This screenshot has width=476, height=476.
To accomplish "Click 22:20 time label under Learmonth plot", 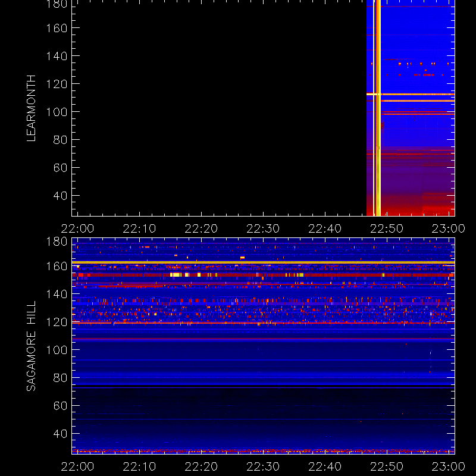I will pos(201,228).
